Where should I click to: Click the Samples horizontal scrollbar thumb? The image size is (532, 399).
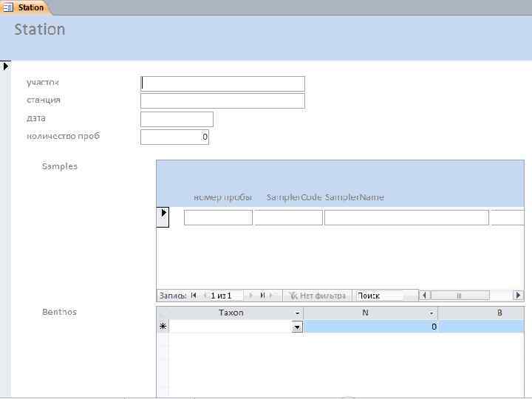point(460,296)
